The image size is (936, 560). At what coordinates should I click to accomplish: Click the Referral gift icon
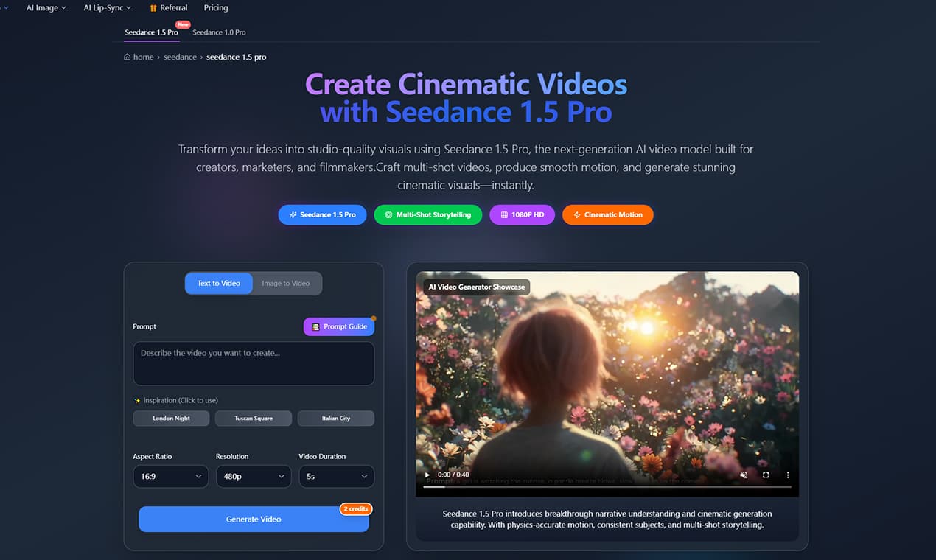pos(151,7)
